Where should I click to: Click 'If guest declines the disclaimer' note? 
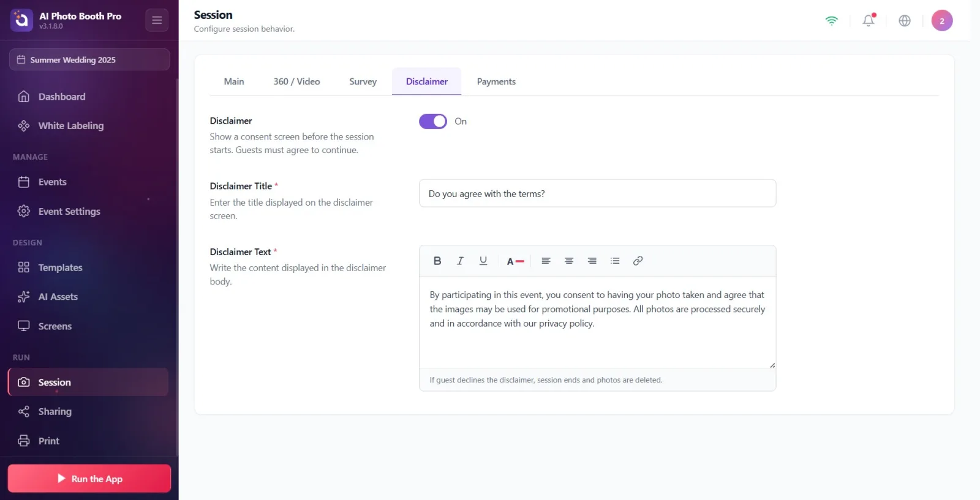[546, 380]
